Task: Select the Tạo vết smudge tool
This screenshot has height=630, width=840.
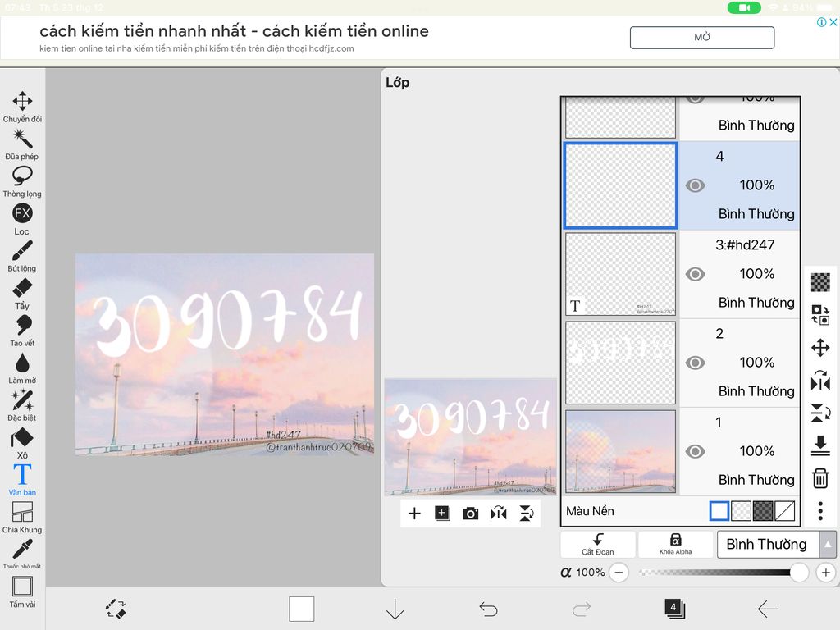Action: pos(22,331)
